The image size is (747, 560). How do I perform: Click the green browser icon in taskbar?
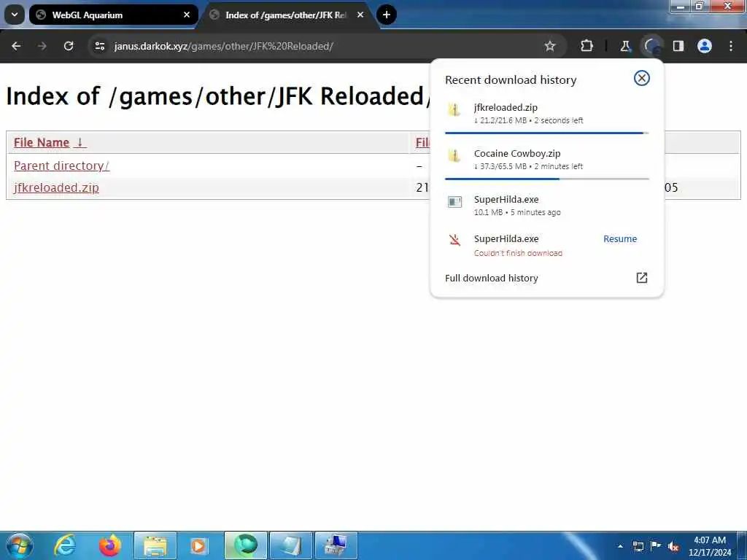246,545
